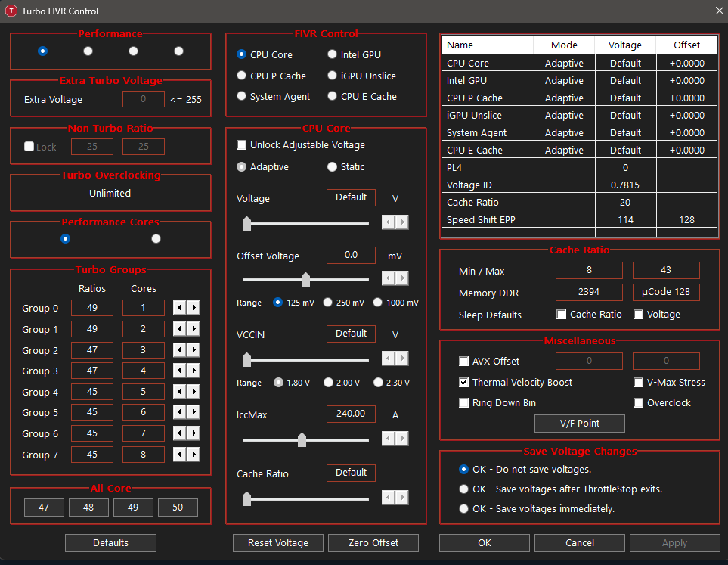Confirm with the OK button
This screenshot has width=728, height=565.
click(485, 543)
